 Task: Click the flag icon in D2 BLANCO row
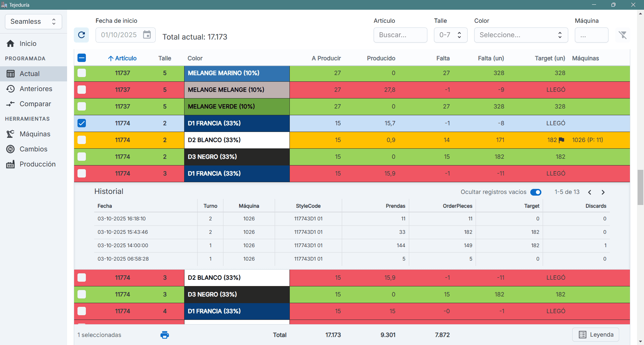(561, 140)
